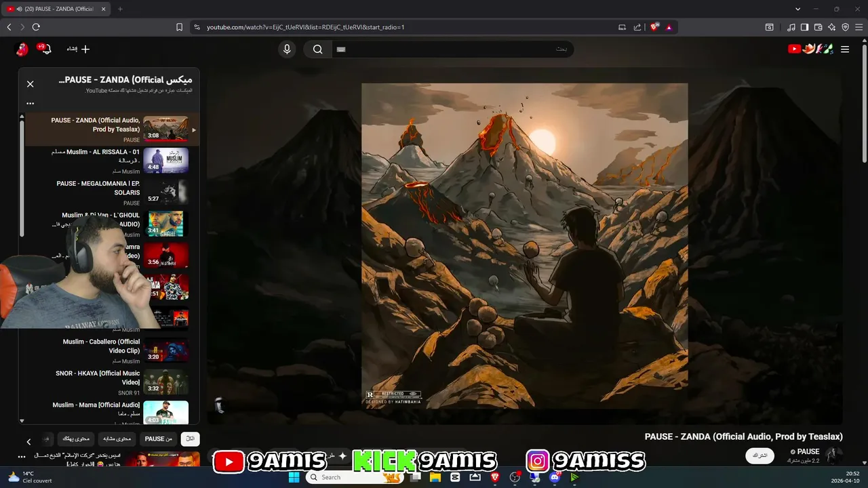The height and width of the screenshot is (488, 868).
Task: Click the subscribe button beside PAUSE
Action: (759, 455)
